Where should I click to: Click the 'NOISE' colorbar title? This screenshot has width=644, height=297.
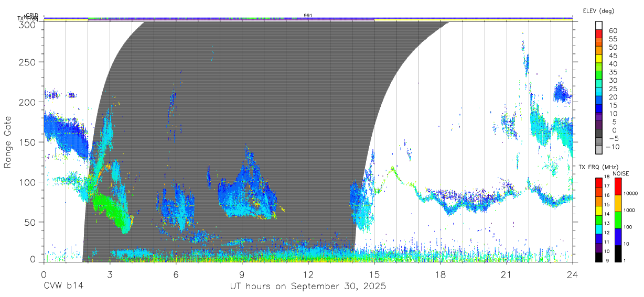[621, 173]
